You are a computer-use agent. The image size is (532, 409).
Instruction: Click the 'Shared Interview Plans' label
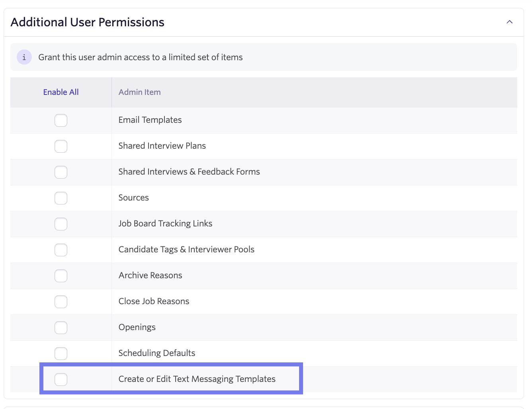[x=162, y=146]
